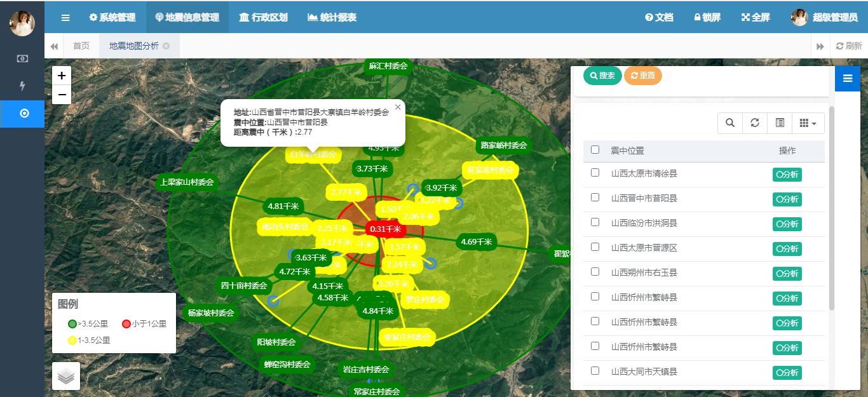
Task: Check the 山西朔州市右玉县 row checkbox
Action: click(x=595, y=272)
